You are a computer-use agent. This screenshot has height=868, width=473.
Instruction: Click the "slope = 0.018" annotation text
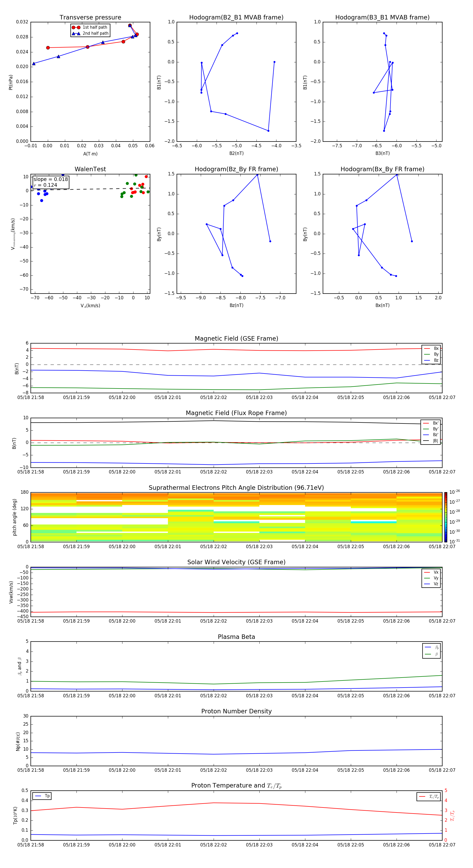coord(50,179)
